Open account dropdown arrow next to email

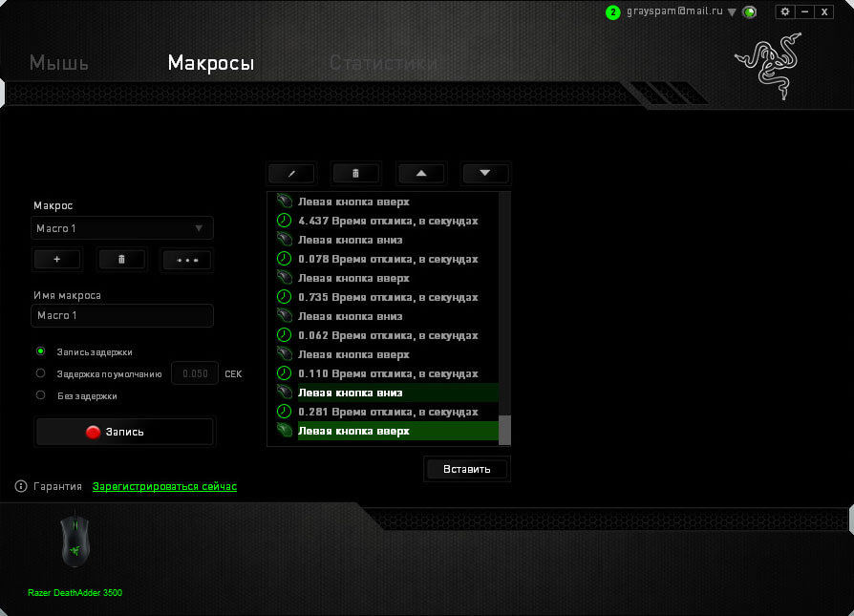coord(732,12)
